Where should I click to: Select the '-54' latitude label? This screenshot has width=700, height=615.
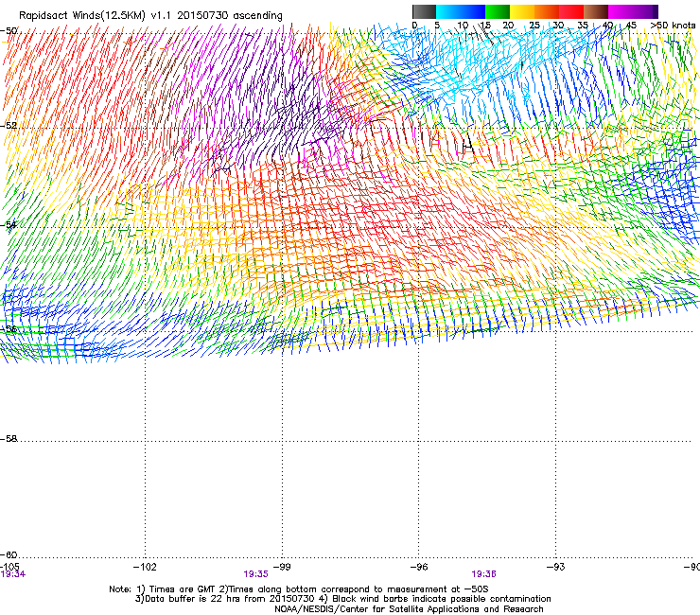[9, 224]
